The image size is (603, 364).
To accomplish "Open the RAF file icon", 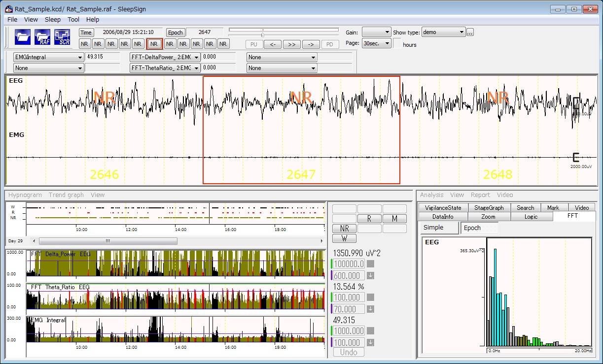I will click(x=42, y=37).
